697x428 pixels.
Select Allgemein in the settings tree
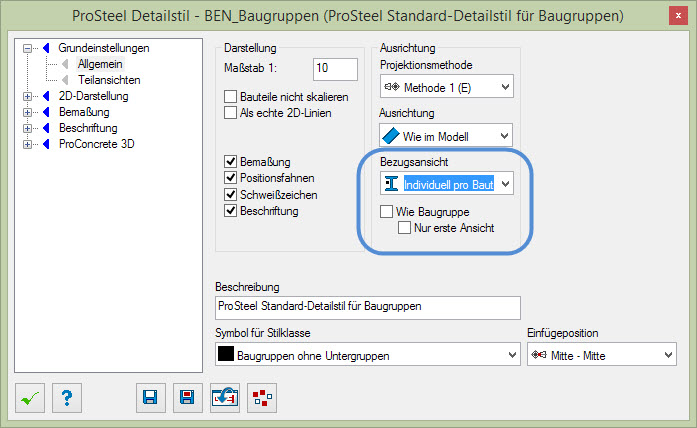click(100, 64)
